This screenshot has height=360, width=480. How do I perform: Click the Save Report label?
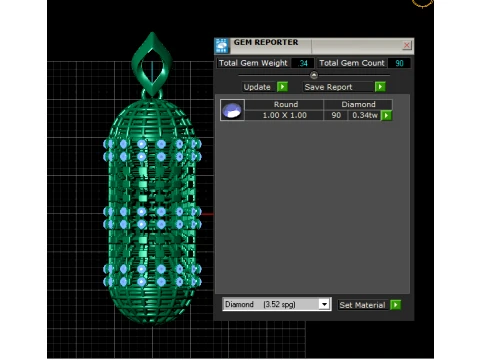338,87
